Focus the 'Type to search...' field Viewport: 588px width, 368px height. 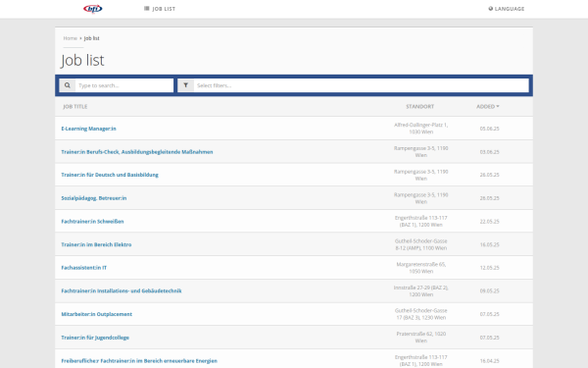(124, 85)
